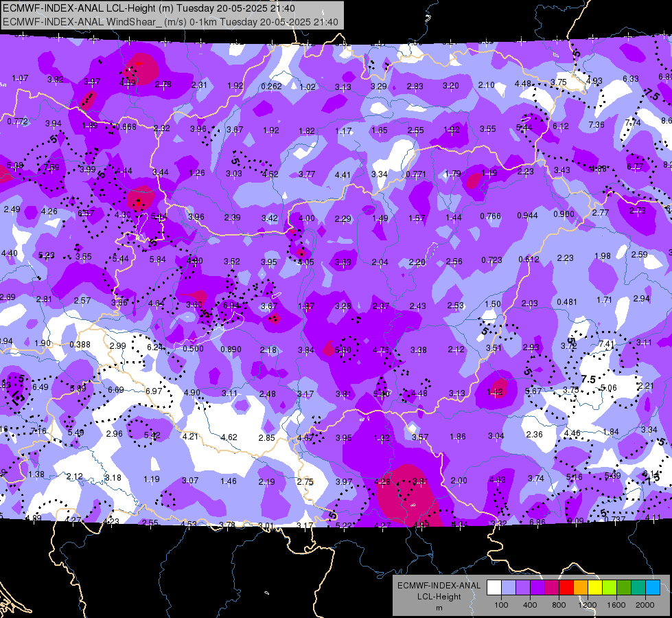Screen dimensions: 672x618
Task: Click the wind shear value 0.262
Action: point(271,87)
